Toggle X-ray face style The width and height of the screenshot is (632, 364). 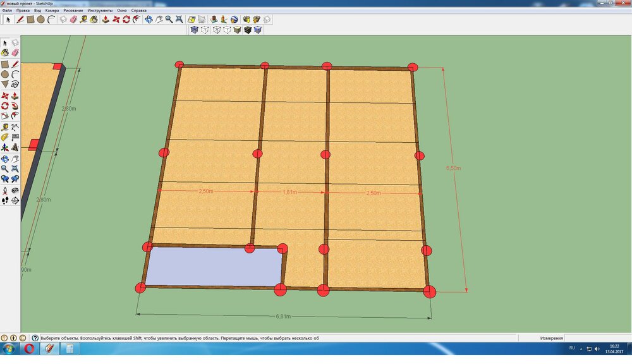click(195, 30)
